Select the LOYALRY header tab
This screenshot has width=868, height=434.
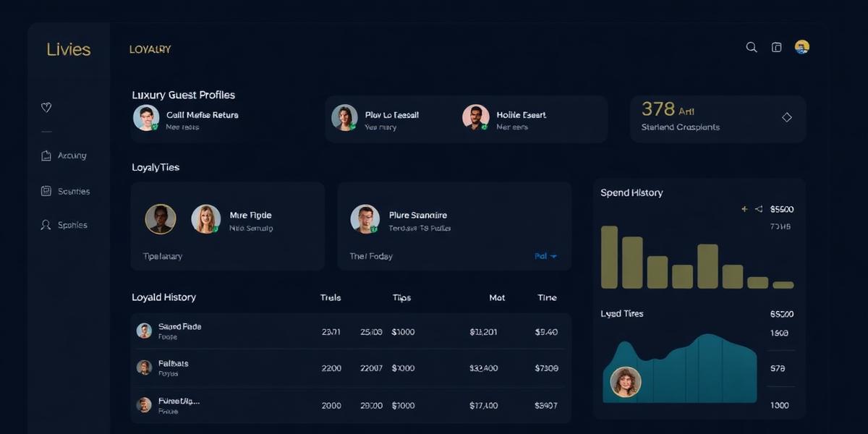[x=150, y=49]
